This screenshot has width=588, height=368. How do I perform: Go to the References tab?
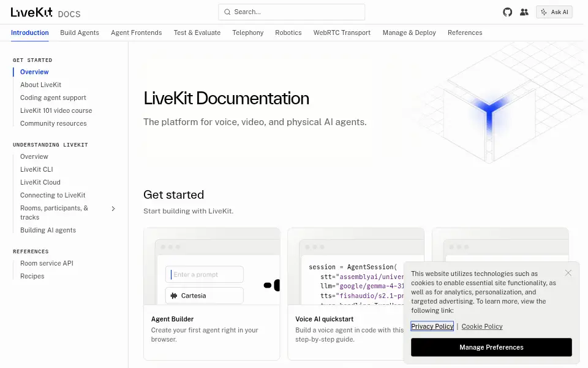click(x=465, y=33)
